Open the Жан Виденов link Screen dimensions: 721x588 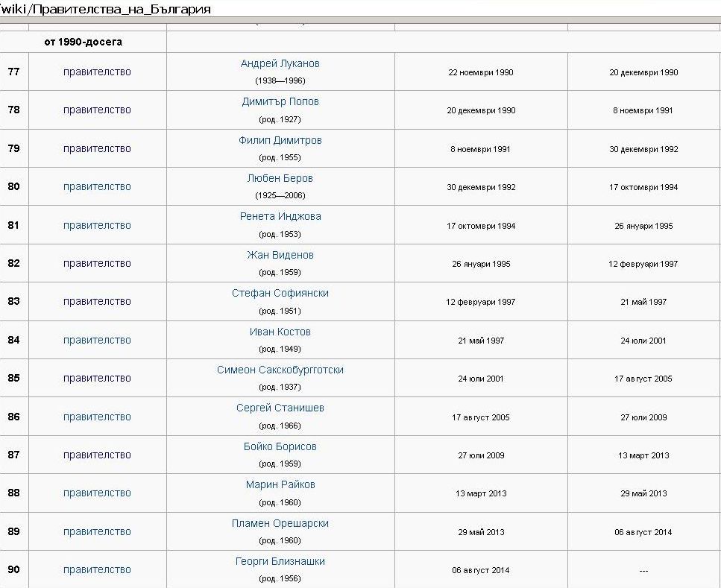[280, 256]
